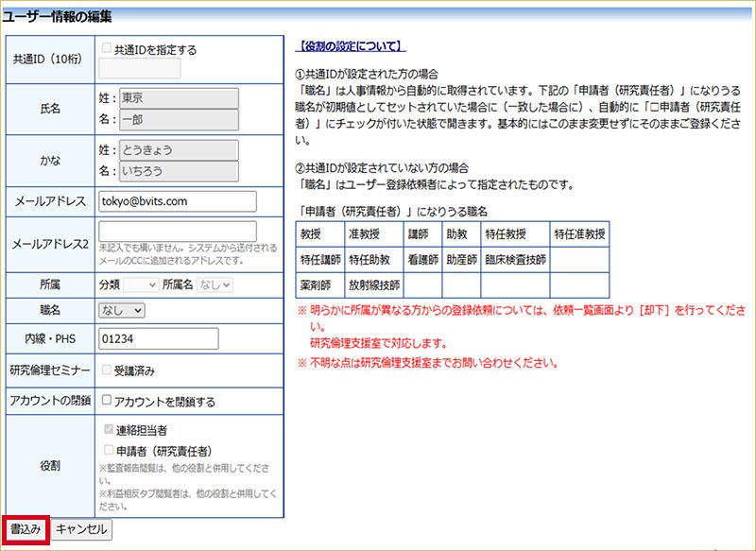The width and height of the screenshot is (756, 551).
Task: Select the 臨床検査技師 table cell
Action: [515, 260]
